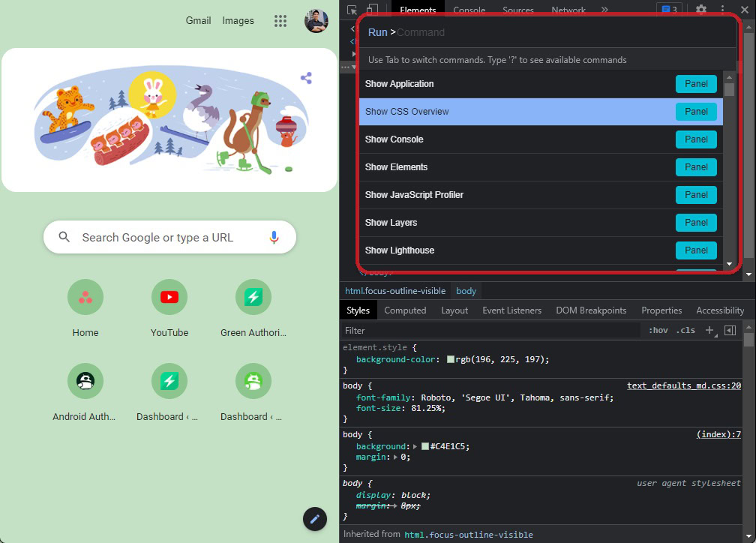This screenshot has width=756, height=543.
Task: Select the Styles tab
Action: coord(358,310)
